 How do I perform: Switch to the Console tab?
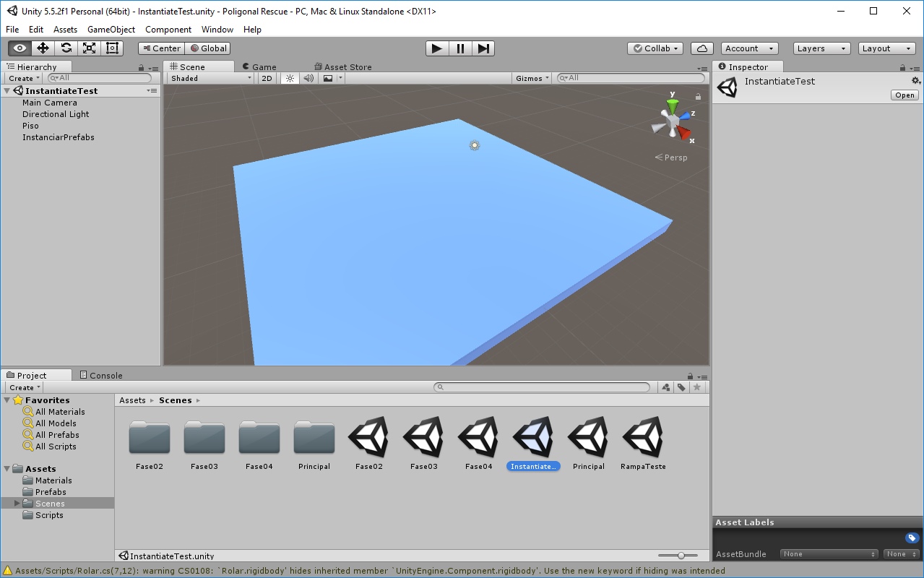point(101,376)
